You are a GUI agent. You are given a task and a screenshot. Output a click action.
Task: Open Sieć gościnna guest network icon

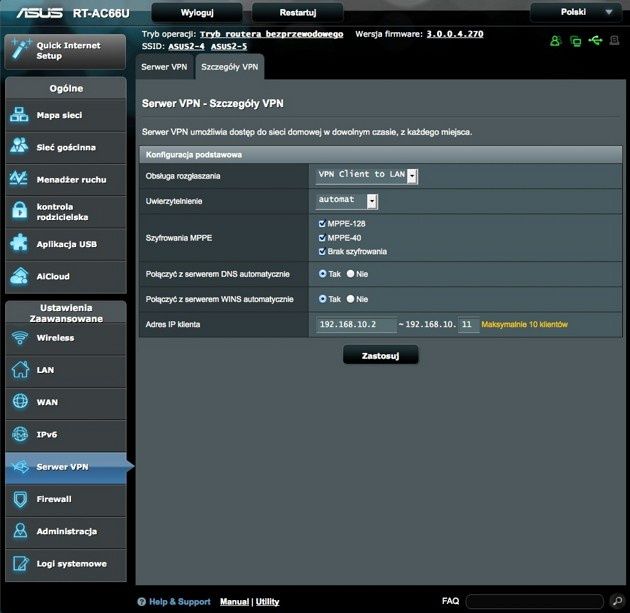[x=19, y=146]
